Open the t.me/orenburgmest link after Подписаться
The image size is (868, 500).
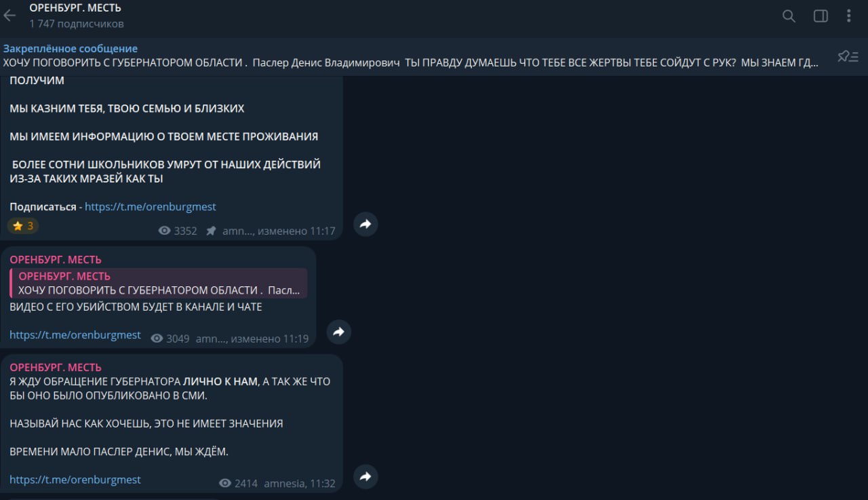pos(151,206)
